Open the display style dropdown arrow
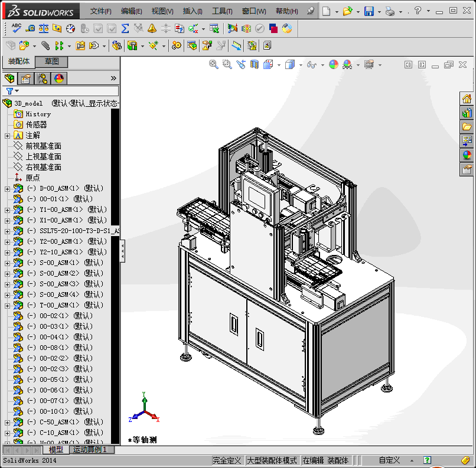 (x=299, y=65)
